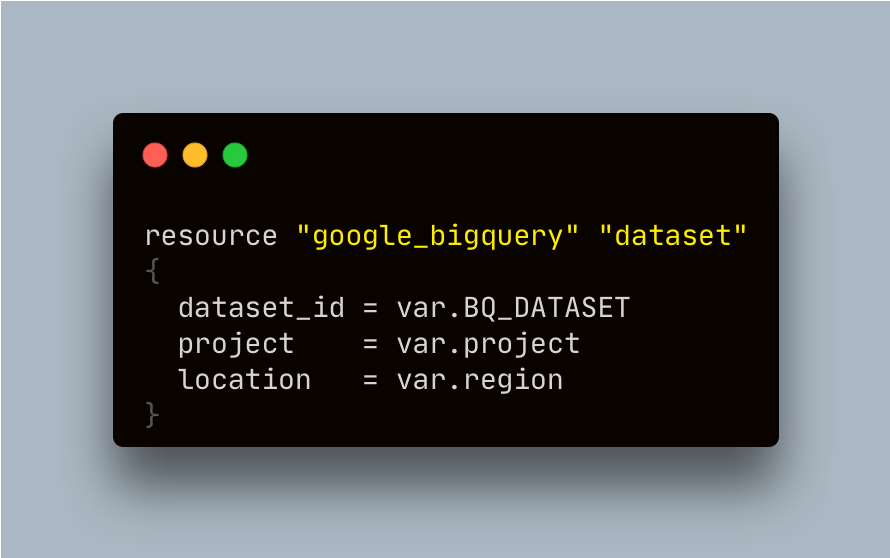Screen dimensions: 890x558
Task: Click the gray background outside the code window
Action: coord(445,57)
